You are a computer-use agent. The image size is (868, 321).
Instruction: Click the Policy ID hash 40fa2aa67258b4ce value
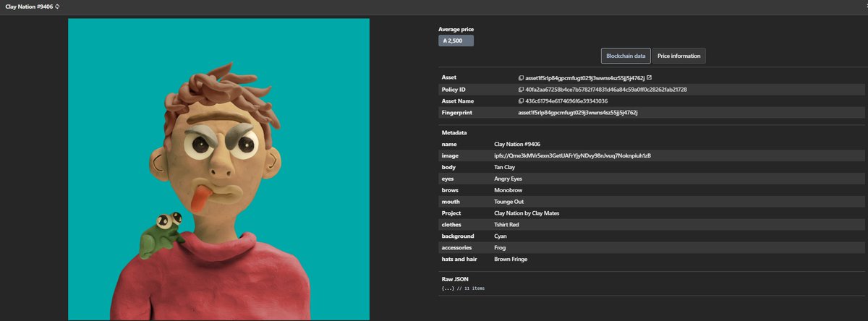(x=605, y=89)
